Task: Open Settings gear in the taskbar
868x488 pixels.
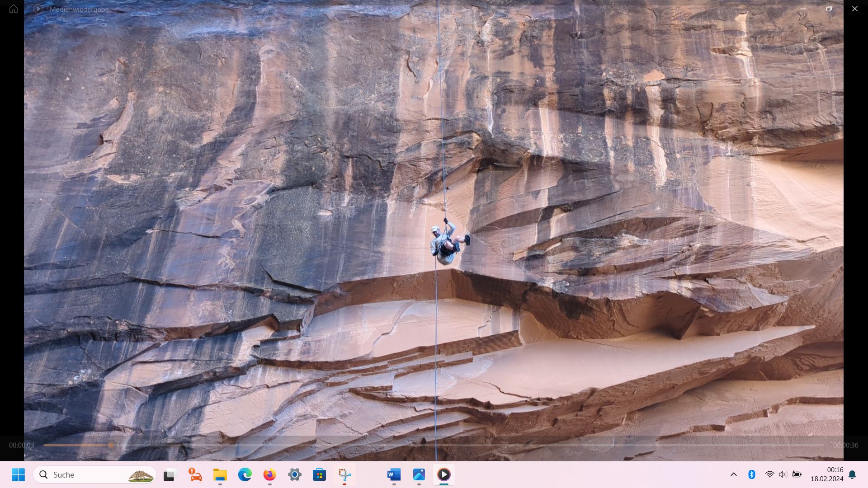Action: [295, 475]
